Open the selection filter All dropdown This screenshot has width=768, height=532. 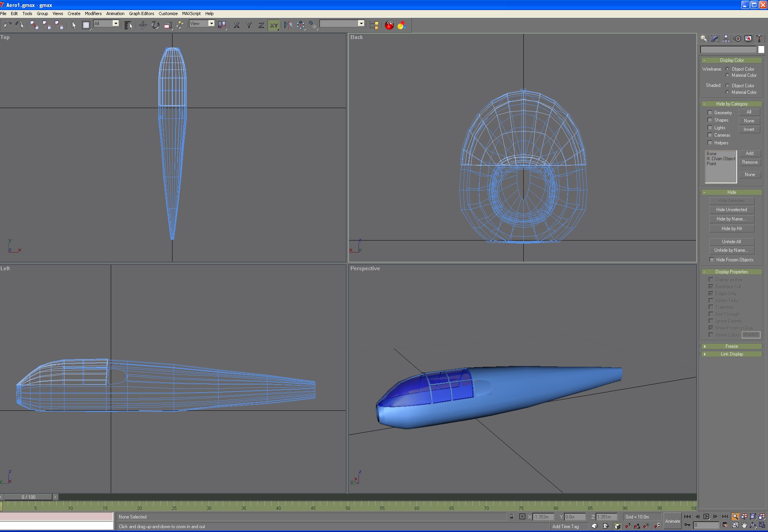click(115, 24)
